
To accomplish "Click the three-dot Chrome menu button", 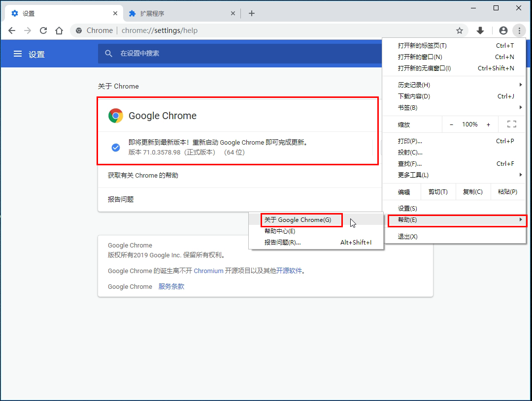I will [519, 31].
